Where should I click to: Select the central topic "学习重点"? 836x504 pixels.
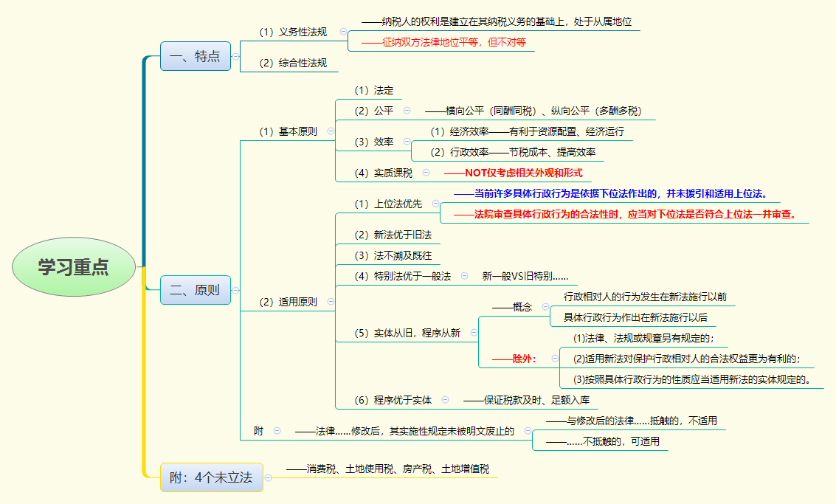click(x=74, y=268)
